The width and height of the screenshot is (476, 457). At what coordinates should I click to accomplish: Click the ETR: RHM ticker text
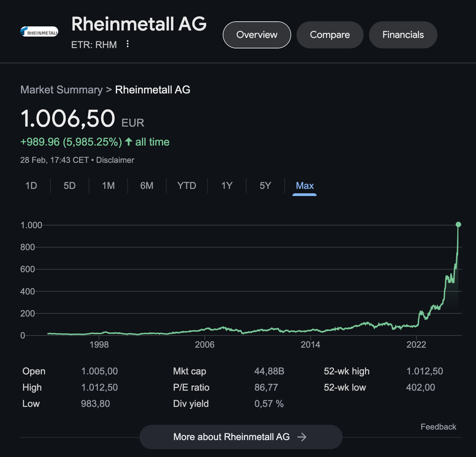[94, 45]
